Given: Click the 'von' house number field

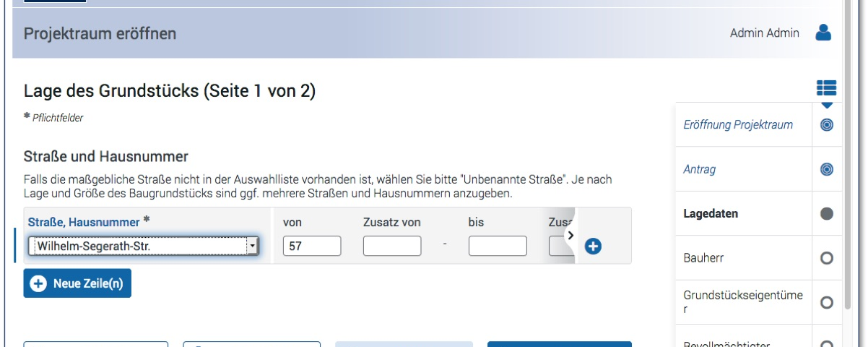Looking at the screenshot, I should click(312, 247).
